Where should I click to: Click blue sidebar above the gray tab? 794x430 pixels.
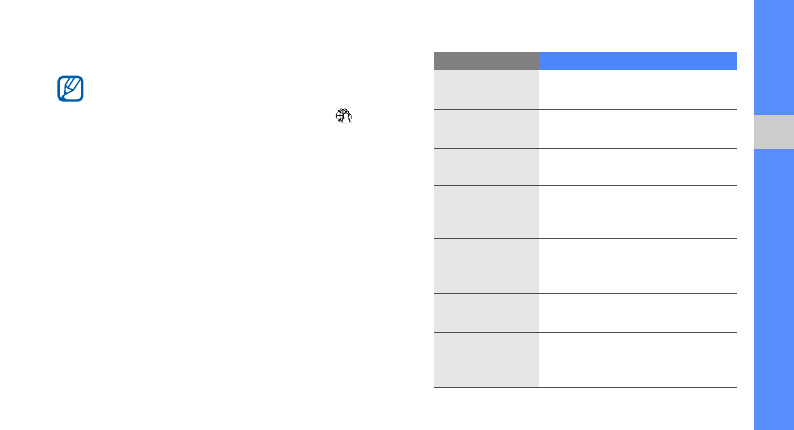[x=772, y=55]
